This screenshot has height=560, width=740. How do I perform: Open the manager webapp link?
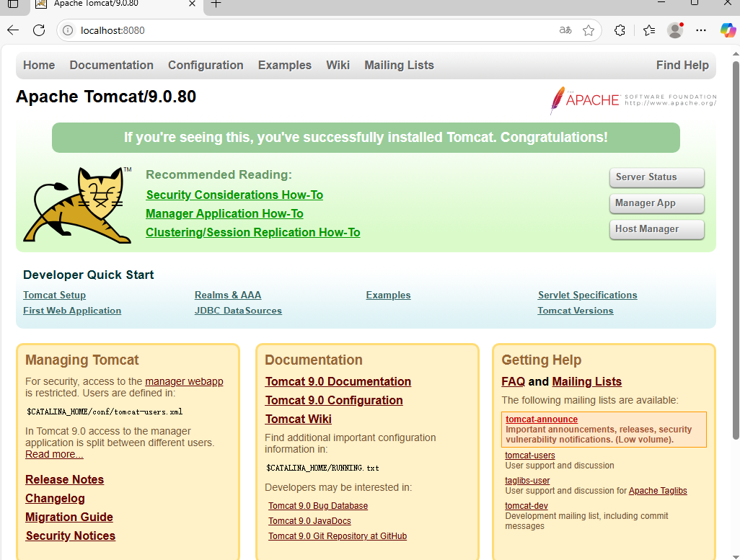184,382
